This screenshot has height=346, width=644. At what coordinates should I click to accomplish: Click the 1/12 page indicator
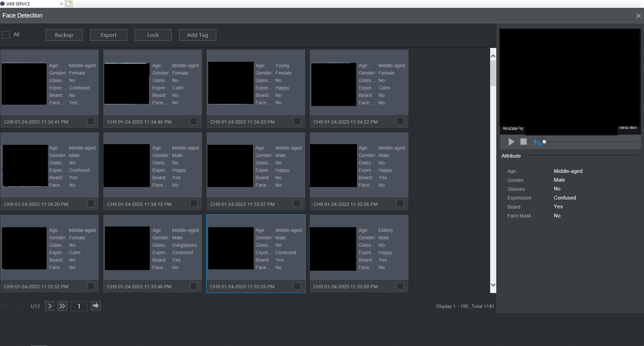pos(35,306)
